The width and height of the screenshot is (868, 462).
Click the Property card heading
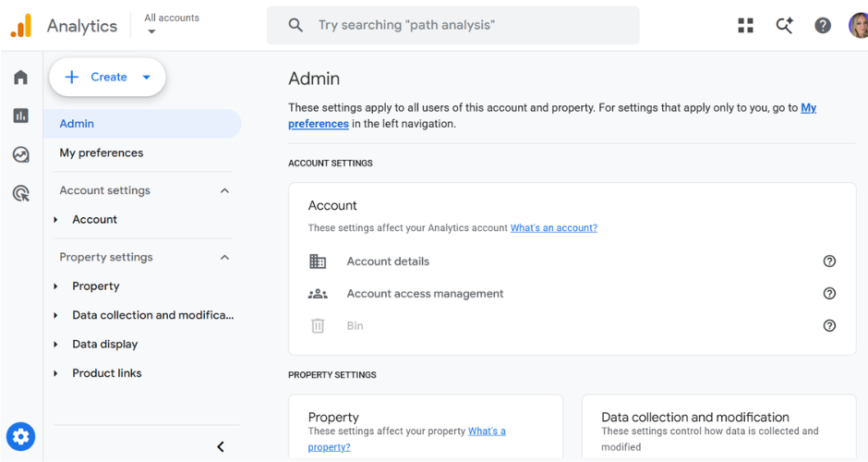point(333,417)
